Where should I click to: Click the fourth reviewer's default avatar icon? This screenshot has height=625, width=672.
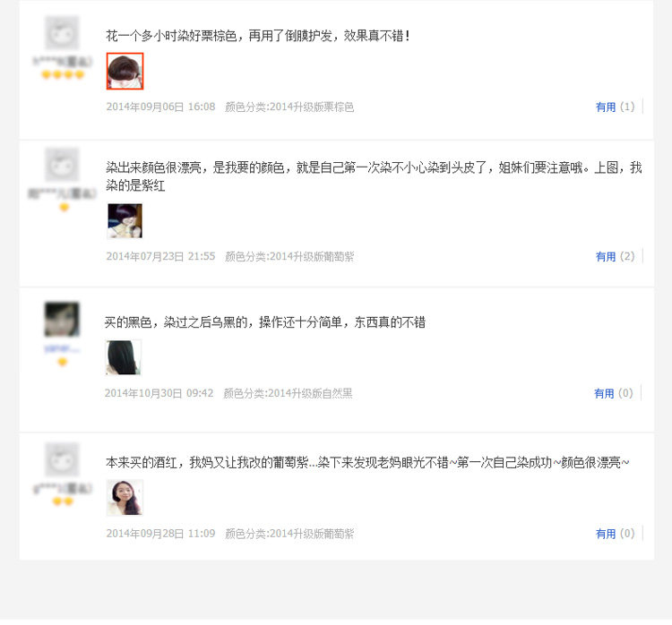tap(63, 459)
